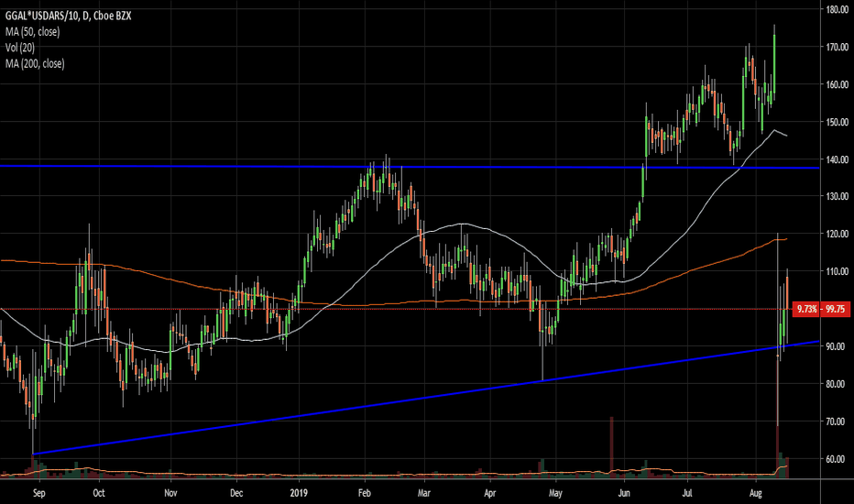This screenshot has height=504, width=854.
Task: Click the 150.00 price axis label
Action: (838, 122)
